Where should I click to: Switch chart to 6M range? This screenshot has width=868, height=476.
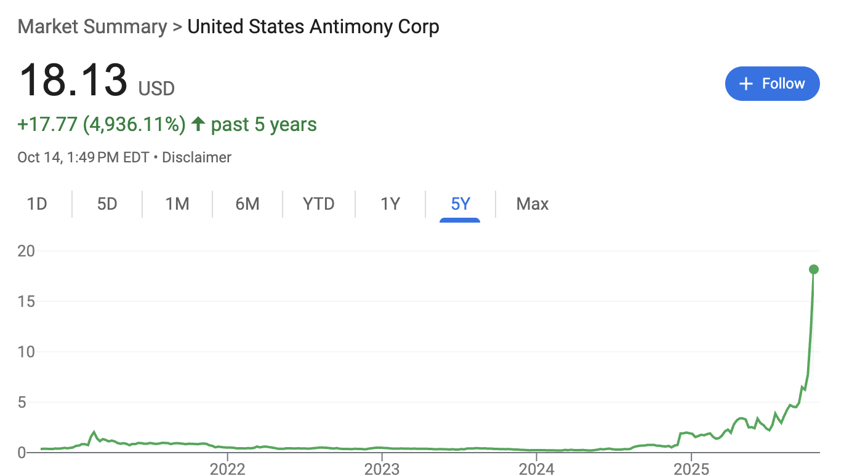tap(247, 204)
